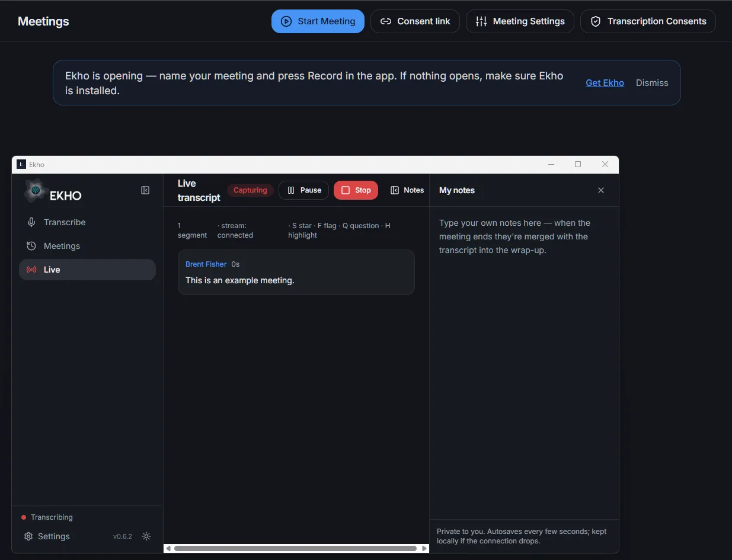
Task: Click the horizontal scrollbar thumb
Action: [295, 549]
